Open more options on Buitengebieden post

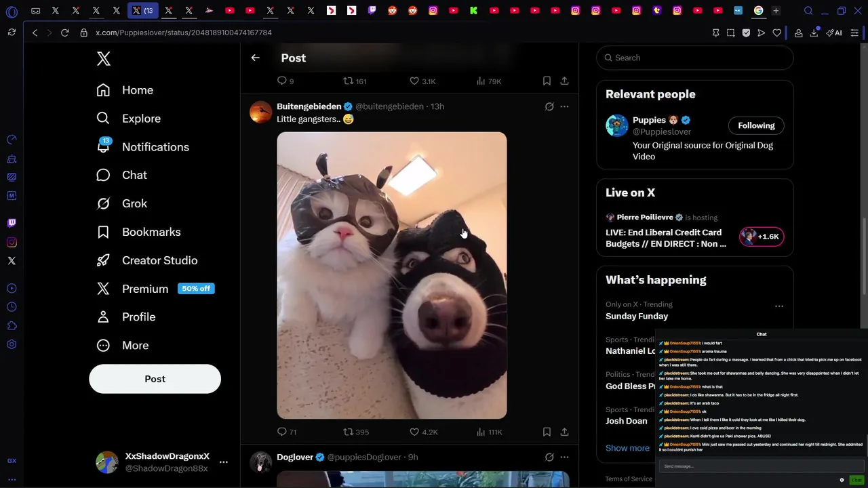click(564, 106)
